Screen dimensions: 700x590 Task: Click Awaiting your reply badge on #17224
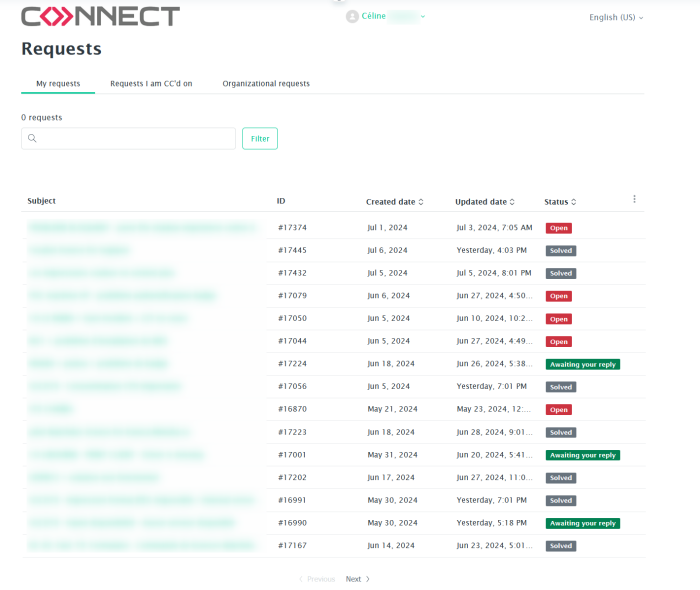582,364
